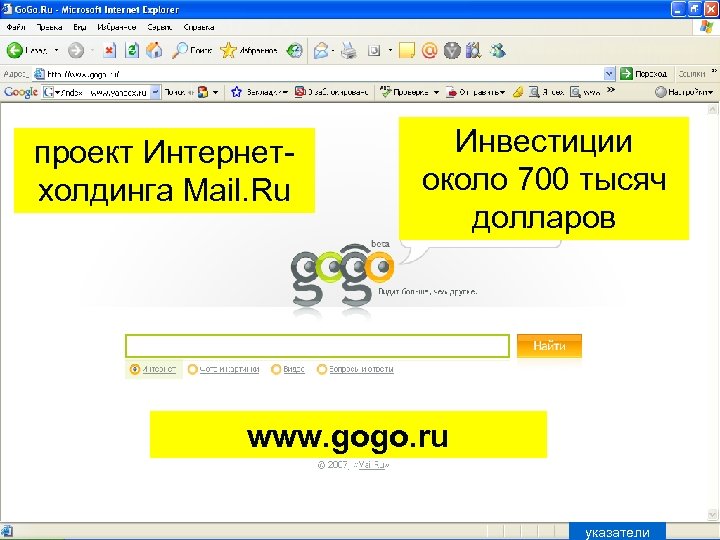Click the orange @ toolbar icon

pos(429,51)
